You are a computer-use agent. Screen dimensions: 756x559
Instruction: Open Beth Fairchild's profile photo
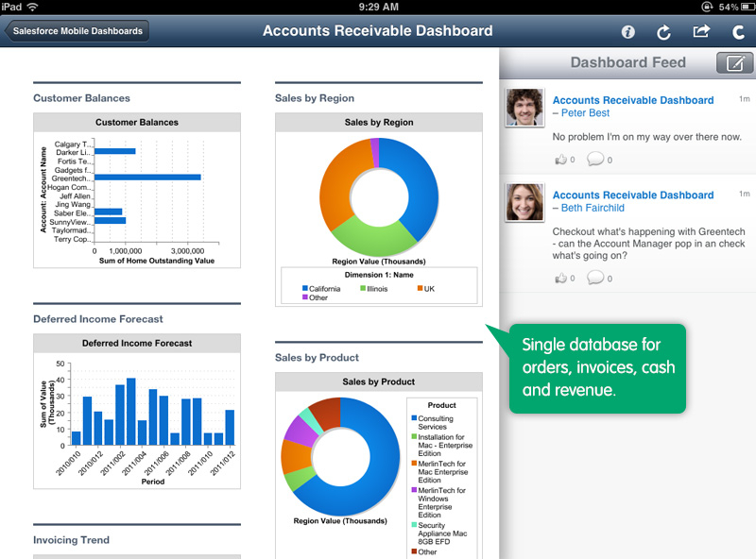click(524, 202)
